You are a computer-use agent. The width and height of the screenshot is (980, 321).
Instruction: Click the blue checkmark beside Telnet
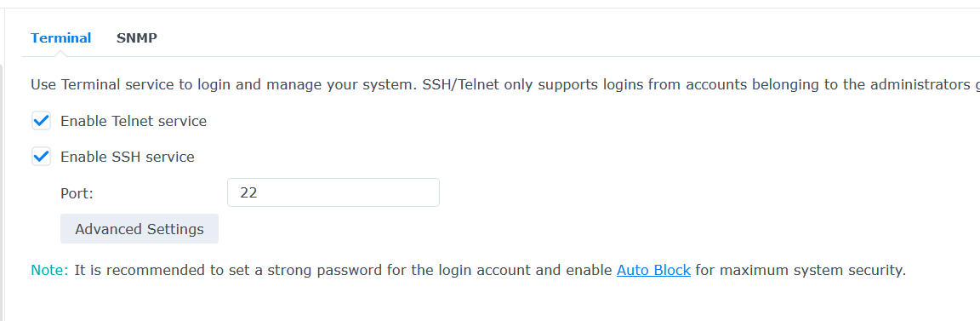(x=41, y=122)
